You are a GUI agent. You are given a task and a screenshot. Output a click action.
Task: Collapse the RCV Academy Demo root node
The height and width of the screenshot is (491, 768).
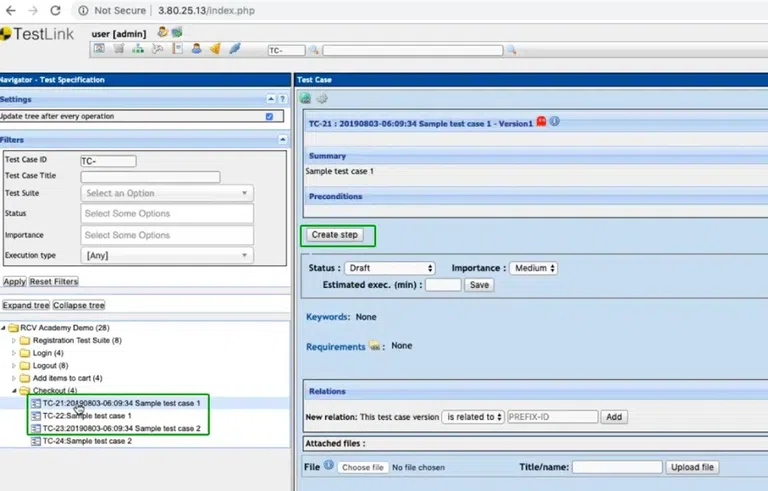(4, 328)
